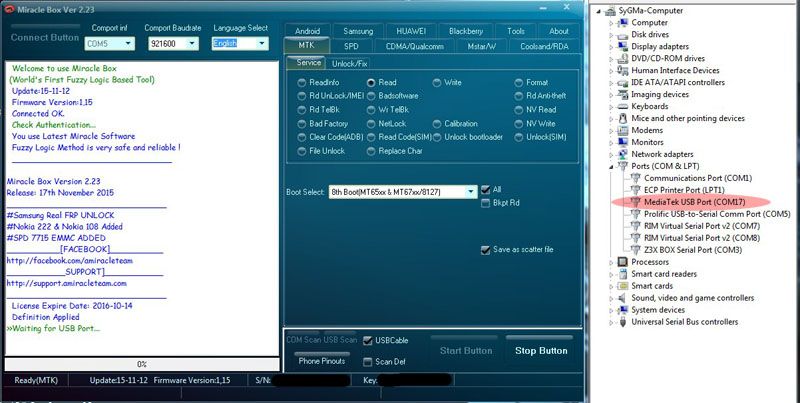Toggle the USBCable checkbox

coord(367,341)
